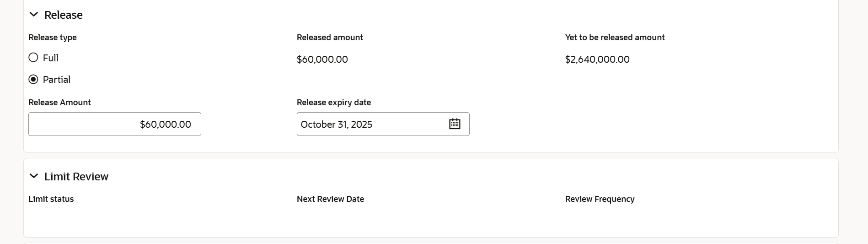Click the Released amount value $60,000.00
Viewport: 868px width, 244px height.
(322, 60)
